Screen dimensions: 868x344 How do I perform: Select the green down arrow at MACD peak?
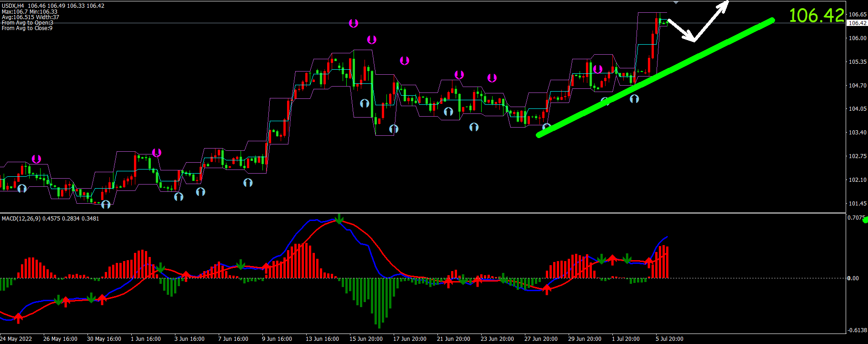coord(339,219)
